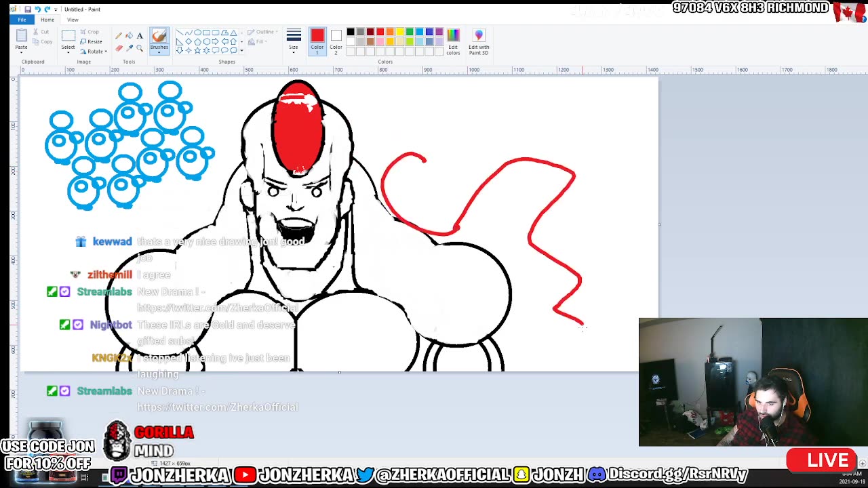Viewport: 868px width, 488px height.
Task: Choose the Curve shape
Action: (189, 33)
